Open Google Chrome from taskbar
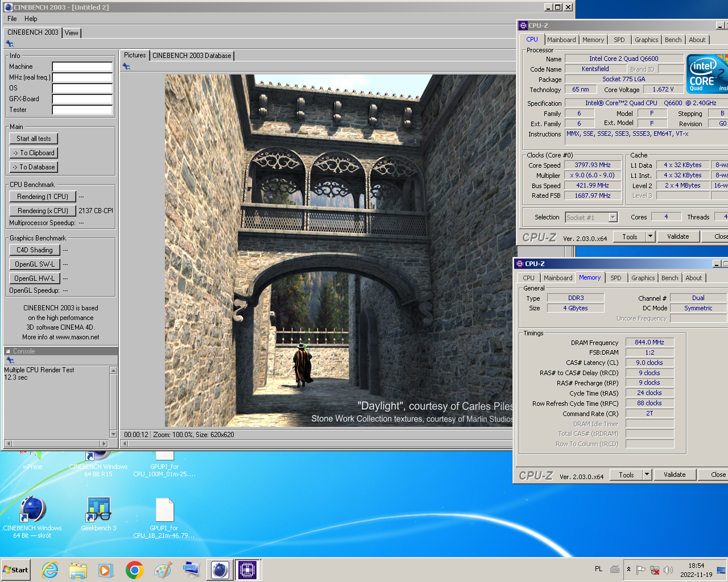 (x=134, y=570)
